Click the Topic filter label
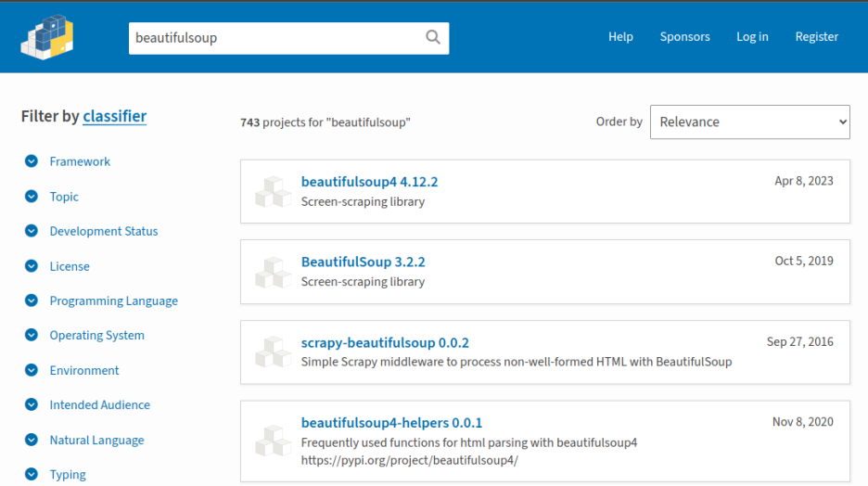 (x=64, y=197)
